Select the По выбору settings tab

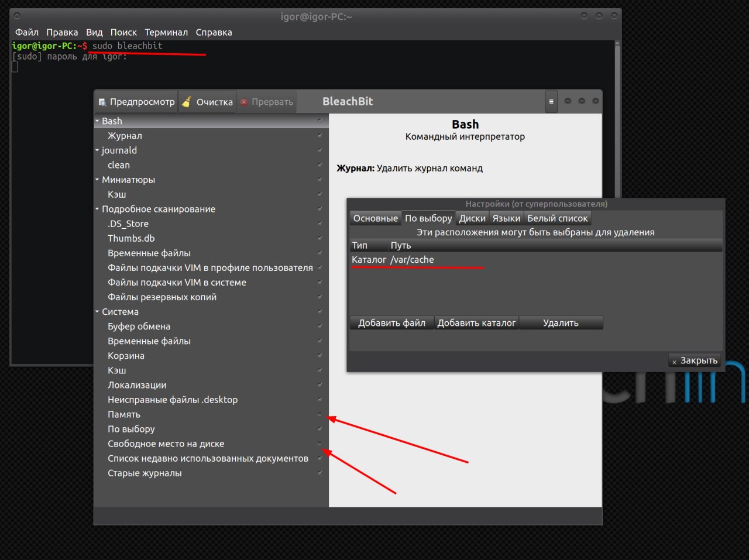pos(428,218)
